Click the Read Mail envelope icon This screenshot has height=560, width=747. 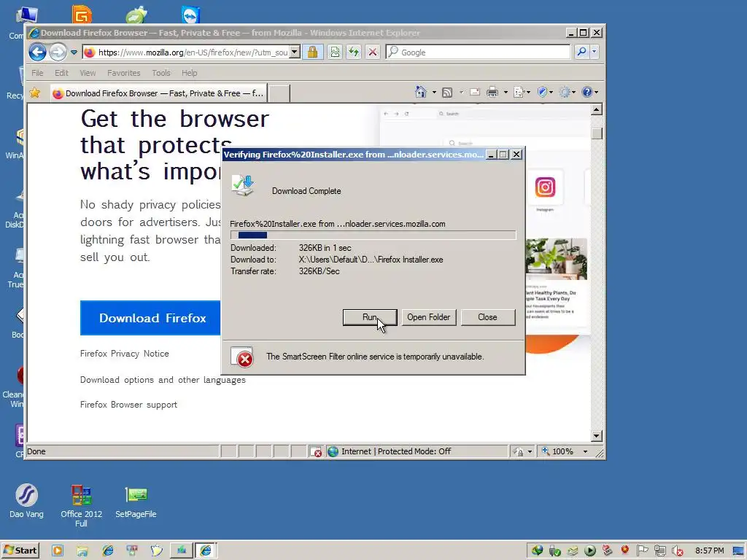(x=474, y=93)
